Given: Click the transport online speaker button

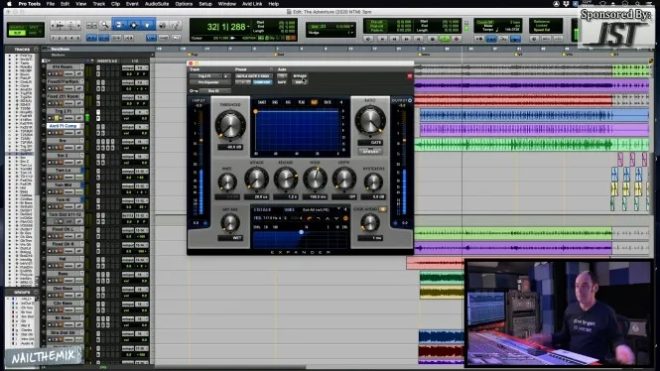Looking at the screenshot, I should (x=369, y=39).
